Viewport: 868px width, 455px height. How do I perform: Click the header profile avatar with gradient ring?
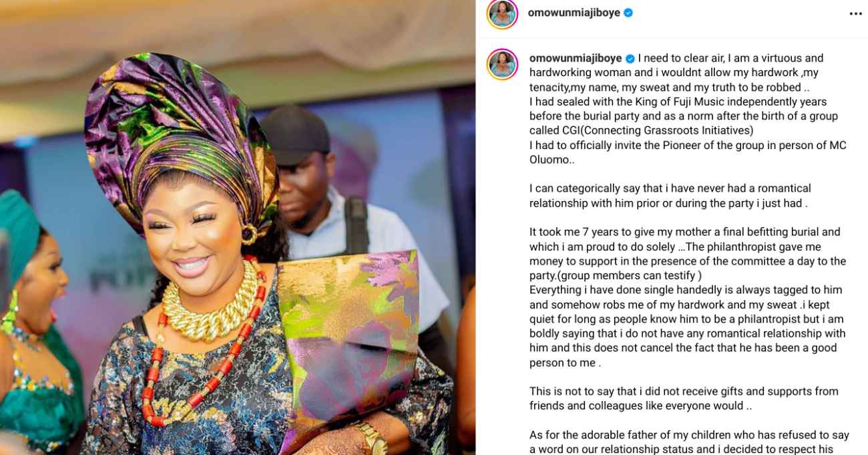(x=502, y=13)
